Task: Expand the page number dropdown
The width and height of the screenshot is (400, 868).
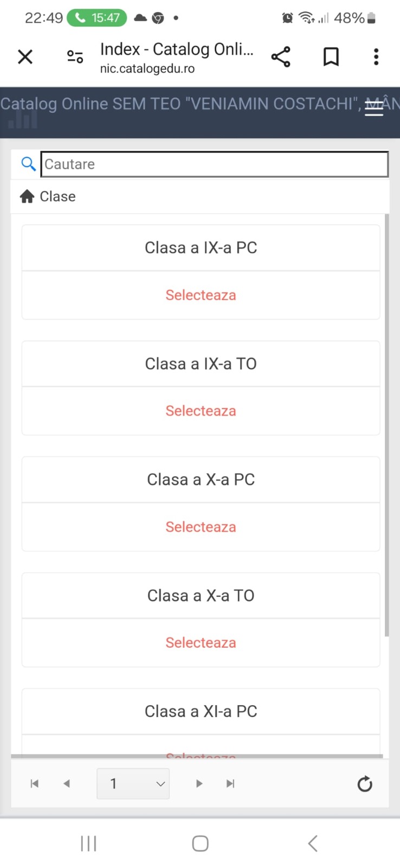Action: click(x=133, y=783)
